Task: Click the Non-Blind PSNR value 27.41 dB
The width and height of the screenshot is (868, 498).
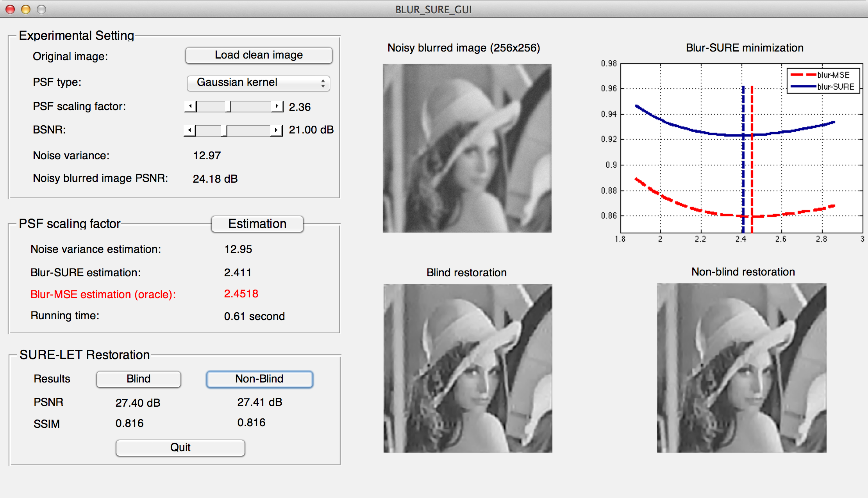Action: 260,402
